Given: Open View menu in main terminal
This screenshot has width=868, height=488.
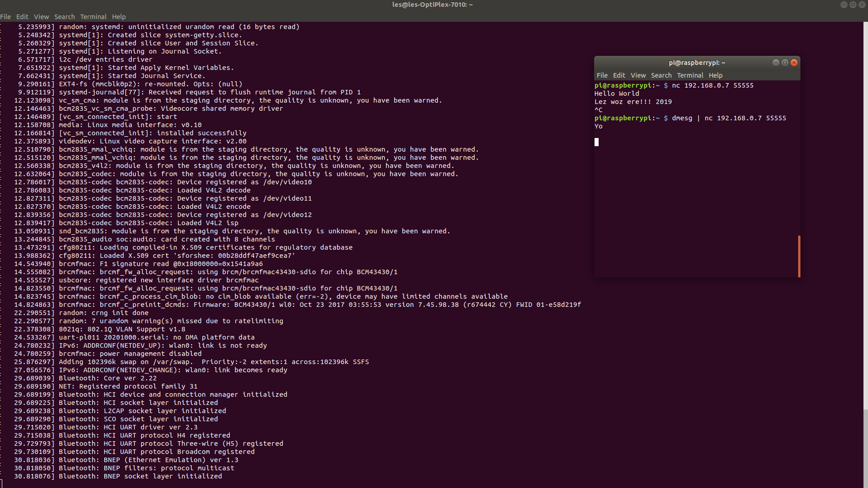Looking at the screenshot, I should (41, 17).
